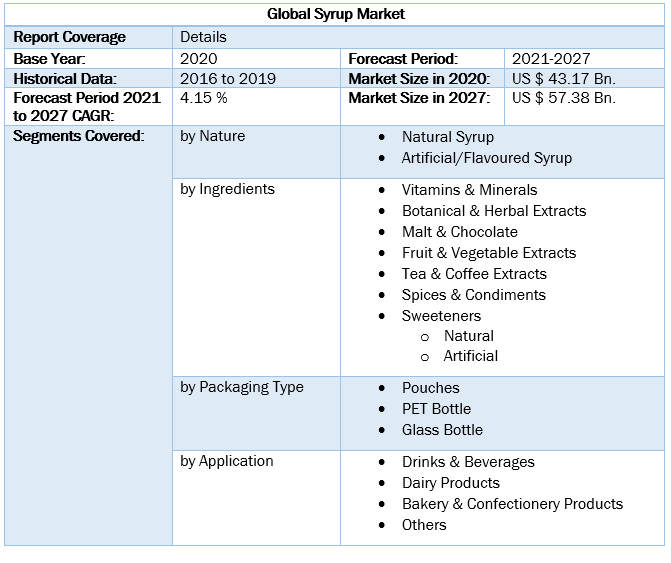This screenshot has height=563, width=671.
Task: Click the by Packaging Type cell
Action: (x=242, y=387)
